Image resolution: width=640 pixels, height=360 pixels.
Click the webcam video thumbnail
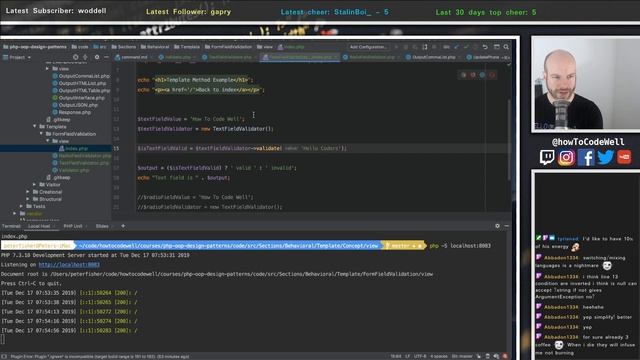tap(587, 84)
